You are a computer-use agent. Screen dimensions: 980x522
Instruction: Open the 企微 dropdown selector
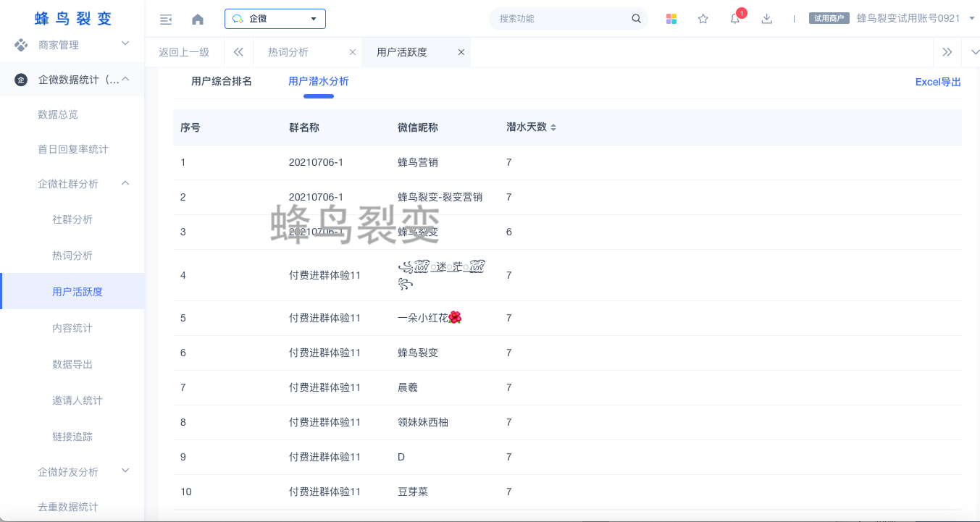coord(275,19)
